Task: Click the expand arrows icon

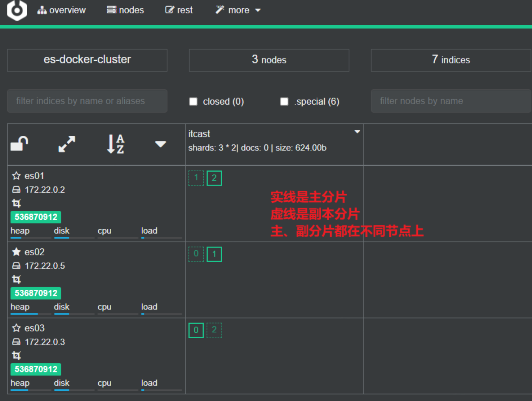Action: (67, 144)
